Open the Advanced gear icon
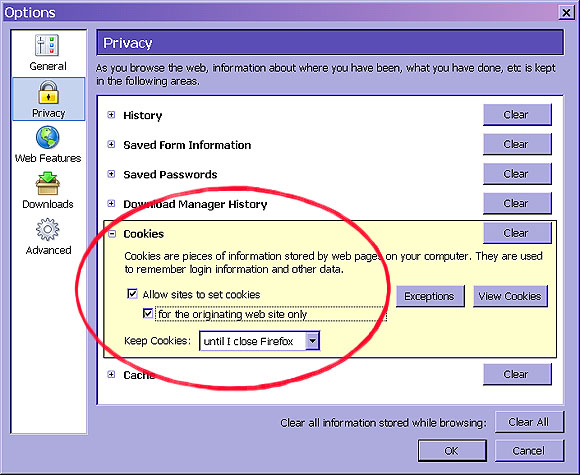The image size is (580, 475). [x=47, y=229]
